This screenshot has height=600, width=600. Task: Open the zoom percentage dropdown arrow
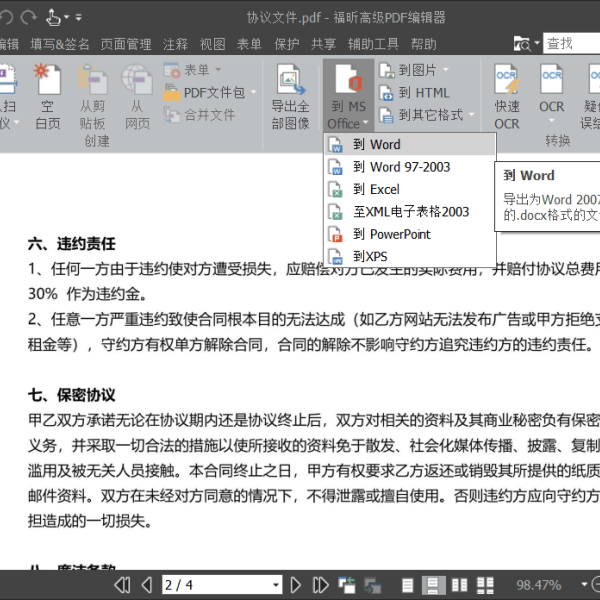tap(584, 584)
